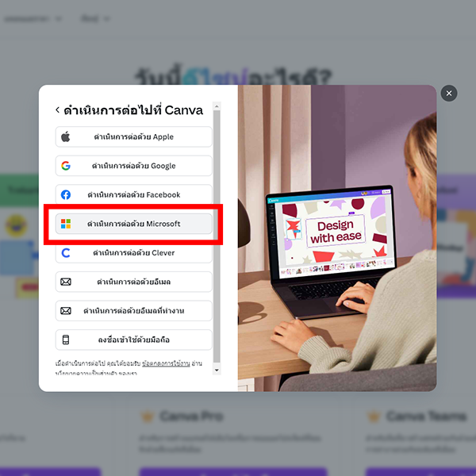Image resolution: width=476 pixels, height=476 pixels.
Task: Continue with Google button
Action: click(x=133, y=166)
